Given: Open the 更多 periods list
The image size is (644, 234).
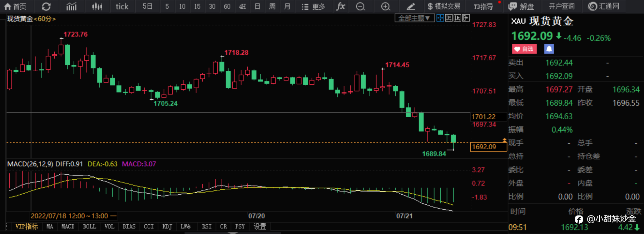Looking at the screenshot, I should [x=313, y=6].
